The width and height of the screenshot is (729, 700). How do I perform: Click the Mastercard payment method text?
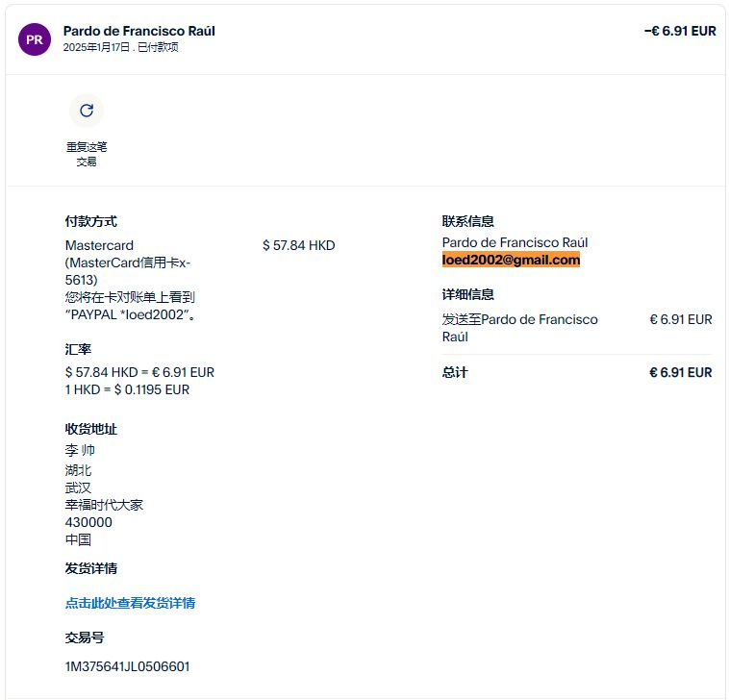click(99, 245)
